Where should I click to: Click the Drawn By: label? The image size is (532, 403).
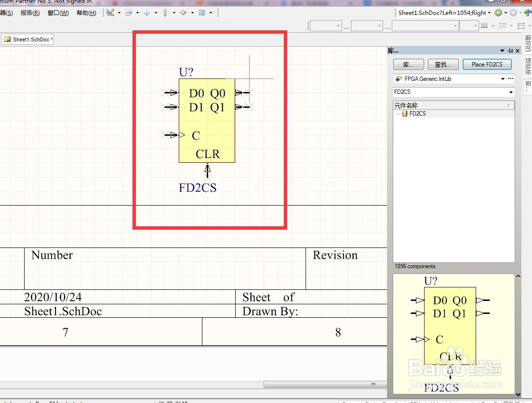click(270, 312)
